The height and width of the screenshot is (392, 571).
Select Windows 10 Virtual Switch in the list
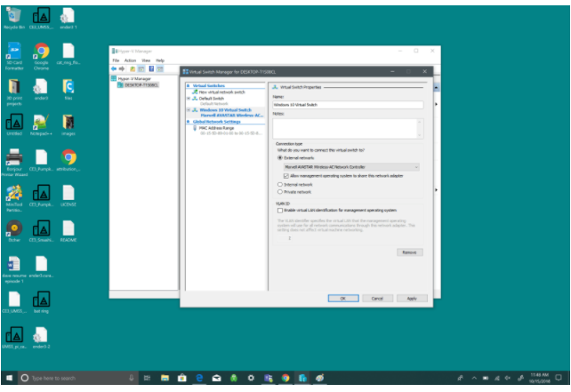225,110
